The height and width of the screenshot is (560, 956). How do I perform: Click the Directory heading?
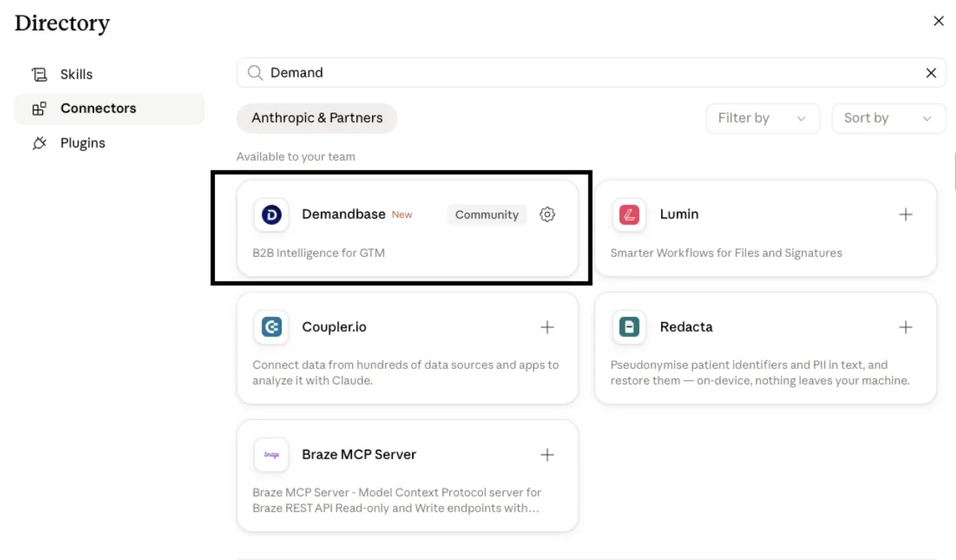[x=62, y=23]
